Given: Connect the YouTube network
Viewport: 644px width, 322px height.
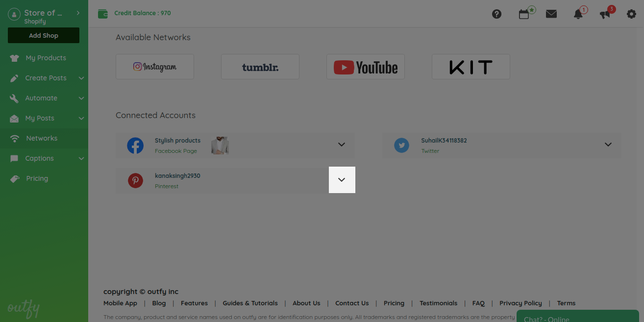Looking at the screenshot, I should point(366,67).
